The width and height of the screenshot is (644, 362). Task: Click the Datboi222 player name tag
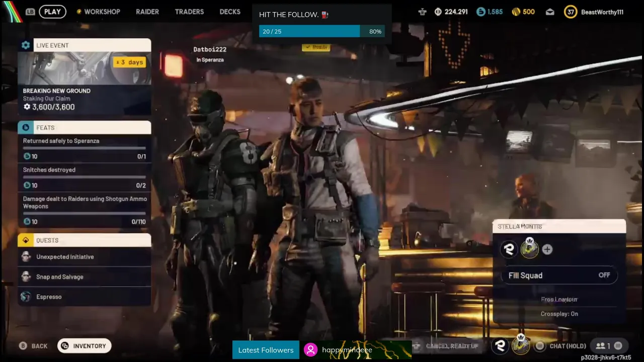coord(210,49)
